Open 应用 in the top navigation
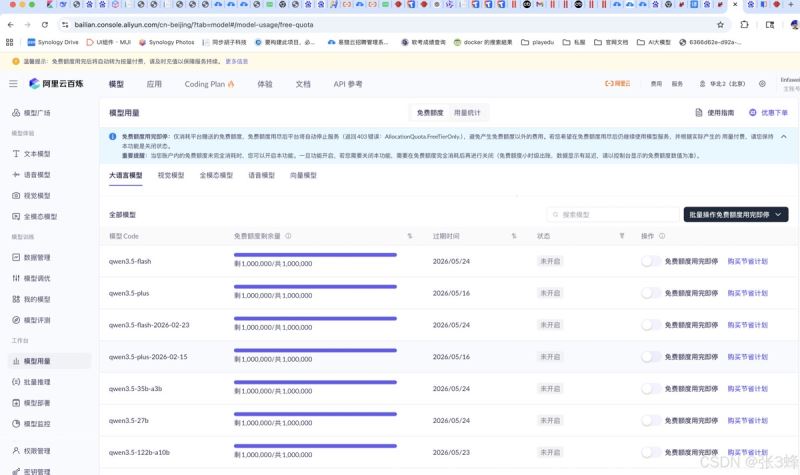The height and width of the screenshot is (475, 800). [x=154, y=84]
